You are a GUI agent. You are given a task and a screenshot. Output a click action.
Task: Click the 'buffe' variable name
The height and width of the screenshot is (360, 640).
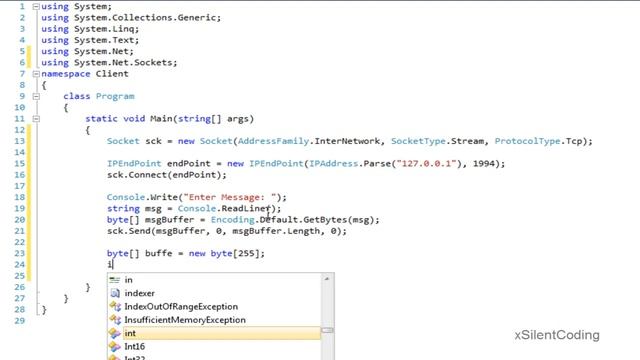point(158,253)
